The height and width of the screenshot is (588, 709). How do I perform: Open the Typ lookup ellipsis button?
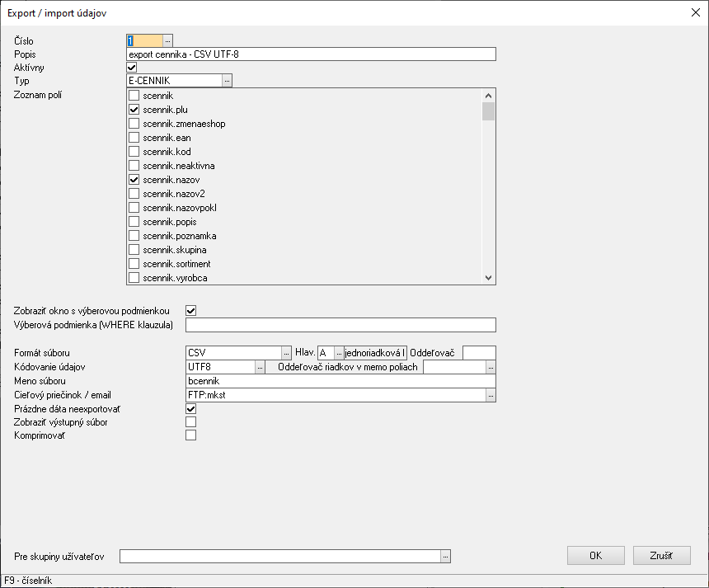tap(227, 80)
